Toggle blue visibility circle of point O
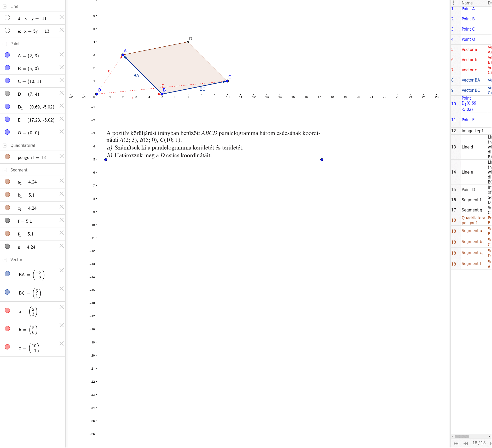 pyautogui.click(x=7, y=132)
